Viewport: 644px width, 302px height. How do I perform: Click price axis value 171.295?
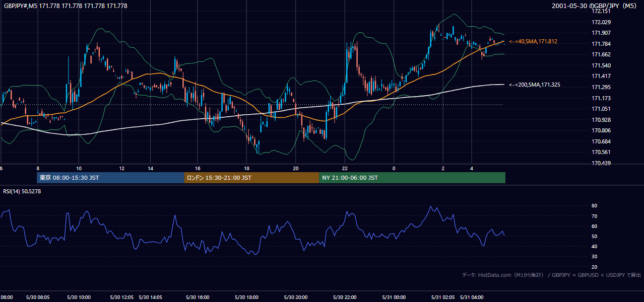point(601,87)
